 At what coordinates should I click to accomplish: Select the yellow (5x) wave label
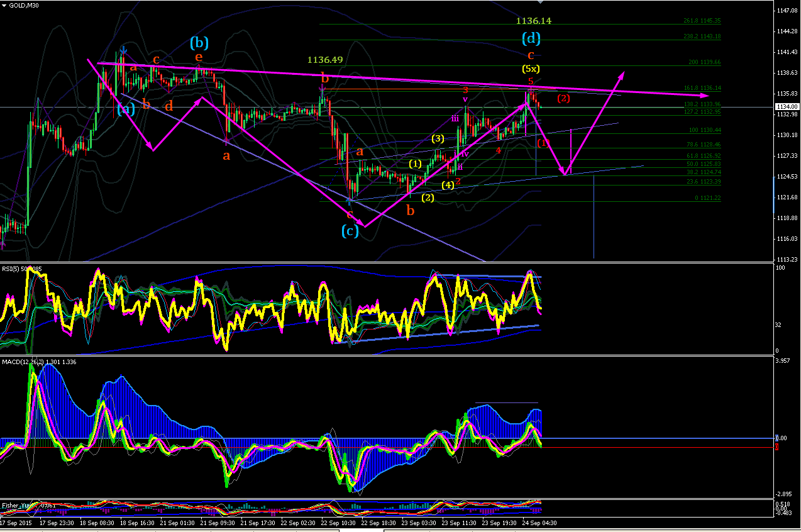pyautogui.click(x=531, y=69)
